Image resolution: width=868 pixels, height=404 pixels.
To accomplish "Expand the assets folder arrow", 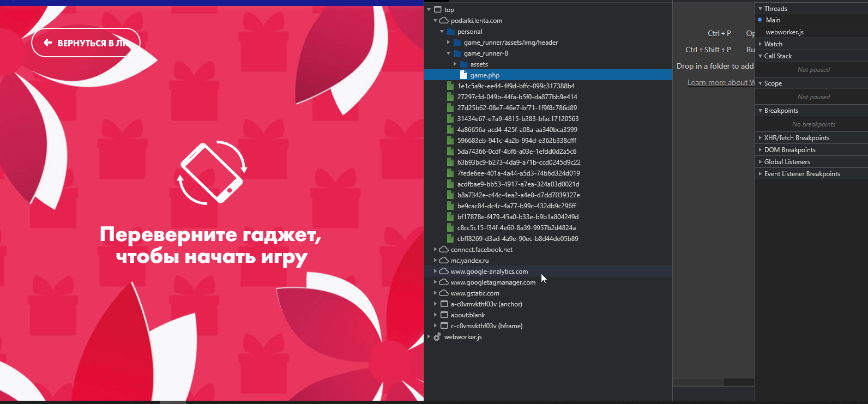I will point(455,64).
